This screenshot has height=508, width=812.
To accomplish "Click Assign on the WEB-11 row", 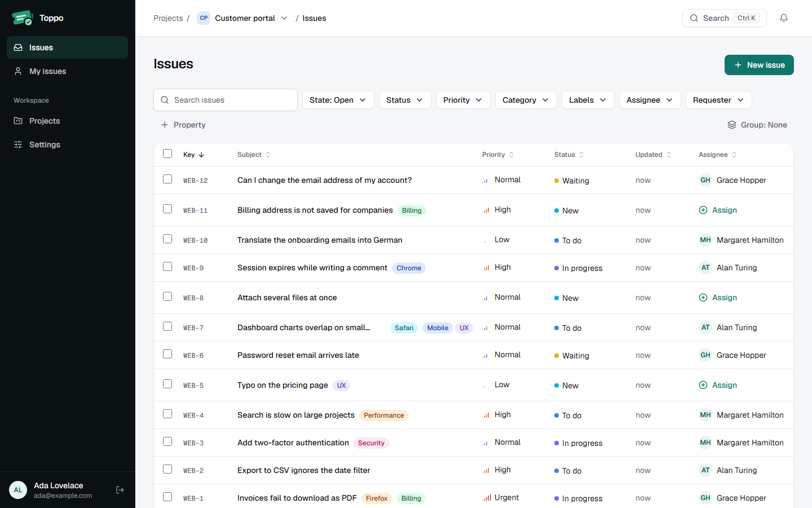I will coord(718,210).
